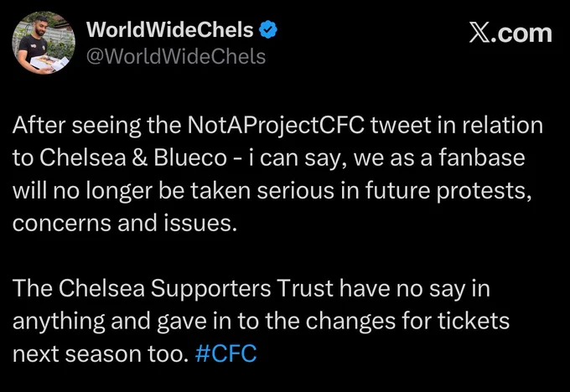Click the line starting "anything and gave in"
The width and height of the screenshot is (570, 392).
tap(261, 322)
